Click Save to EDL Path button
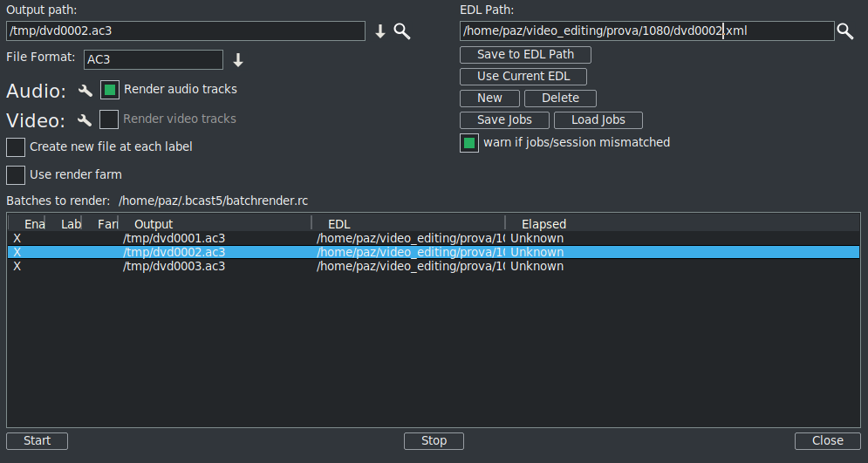The image size is (868, 463). 525,55
